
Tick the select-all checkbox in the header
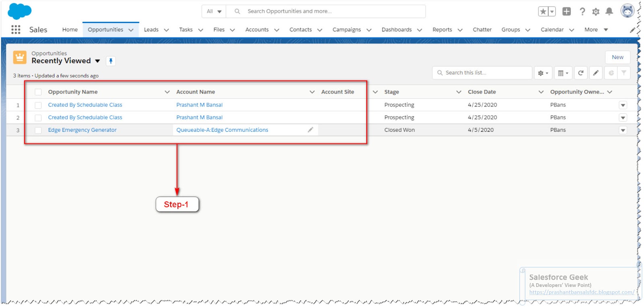pyautogui.click(x=38, y=92)
